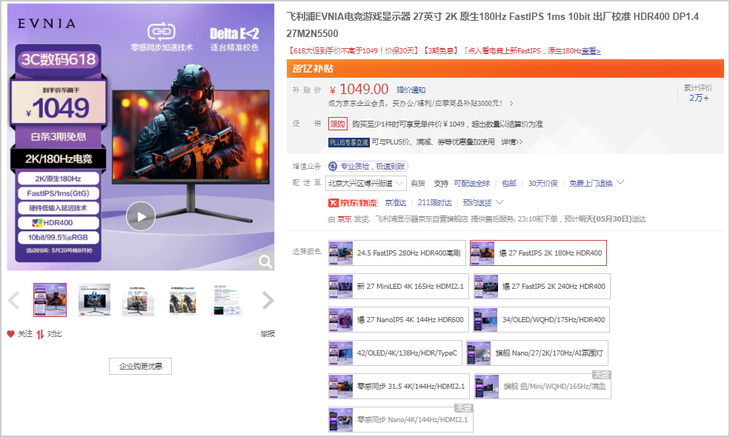Select 34/OLED/WQHD/175Hz/HDR400 option
Screen dimensions: 730x437
point(541,320)
